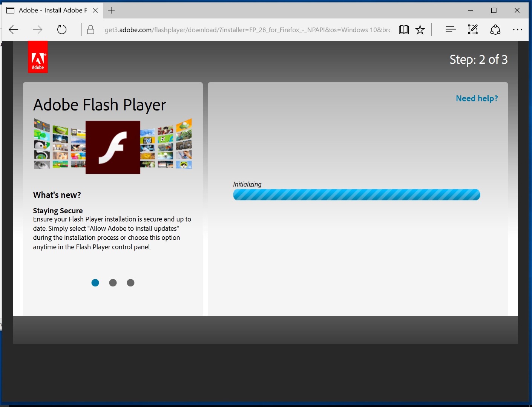Close the Edge browser window
This screenshot has width=532, height=407.
click(x=517, y=10)
